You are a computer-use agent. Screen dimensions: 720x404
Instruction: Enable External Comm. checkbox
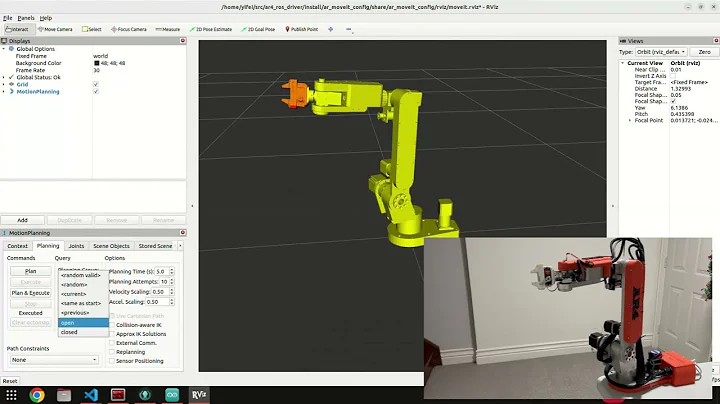(x=112, y=343)
